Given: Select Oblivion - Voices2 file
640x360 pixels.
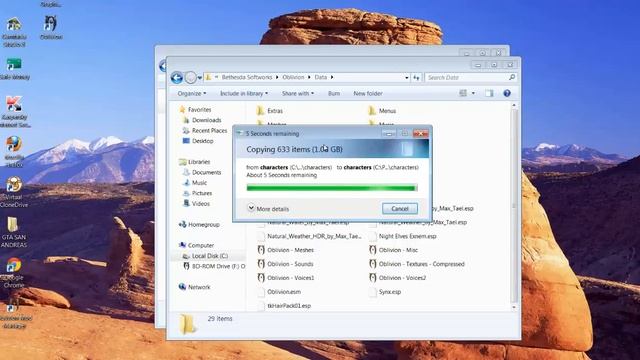Looking at the screenshot, I should (x=398, y=278).
